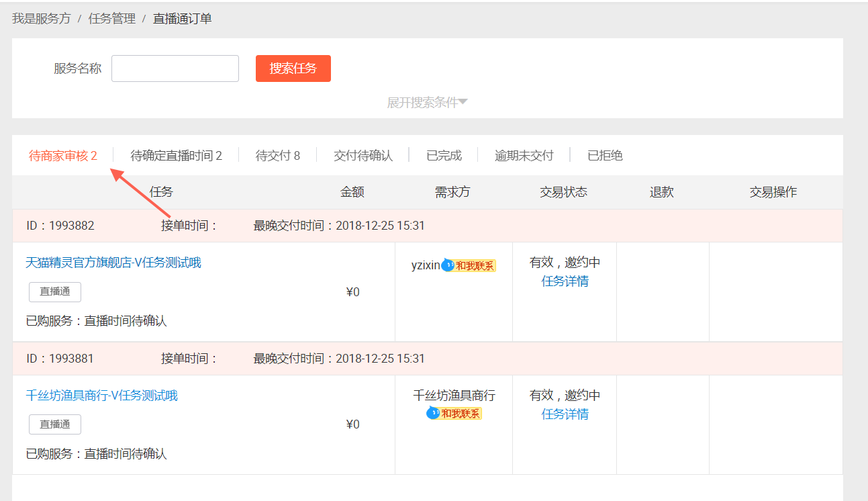The height and width of the screenshot is (501, 868).
Task: Select the 待商家审核 tab
Action: (x=63, y=156)
